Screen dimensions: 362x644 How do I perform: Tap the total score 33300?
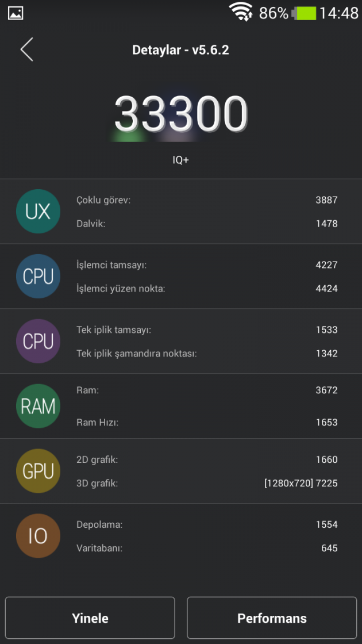click(x=181, y=113)
